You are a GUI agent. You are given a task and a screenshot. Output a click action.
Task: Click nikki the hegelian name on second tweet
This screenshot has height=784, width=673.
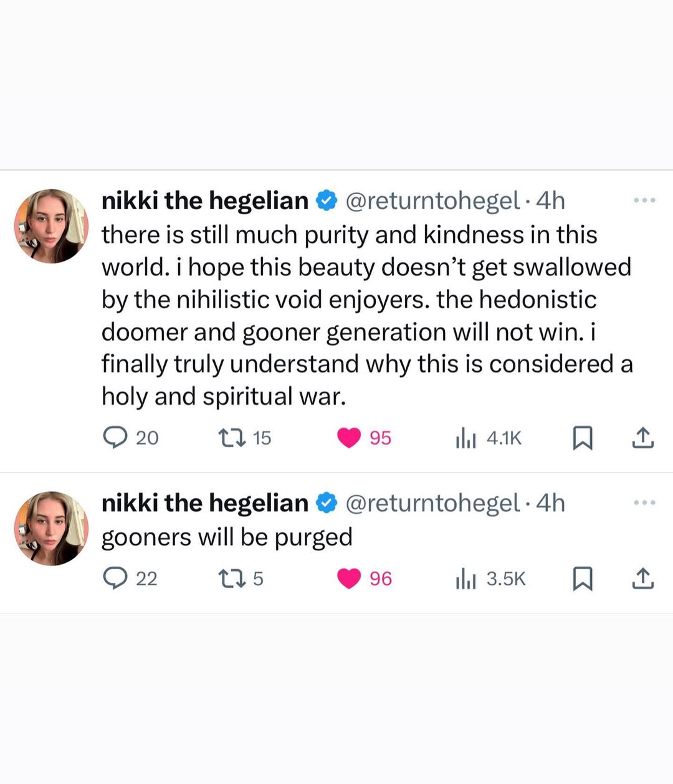(205, 503)
